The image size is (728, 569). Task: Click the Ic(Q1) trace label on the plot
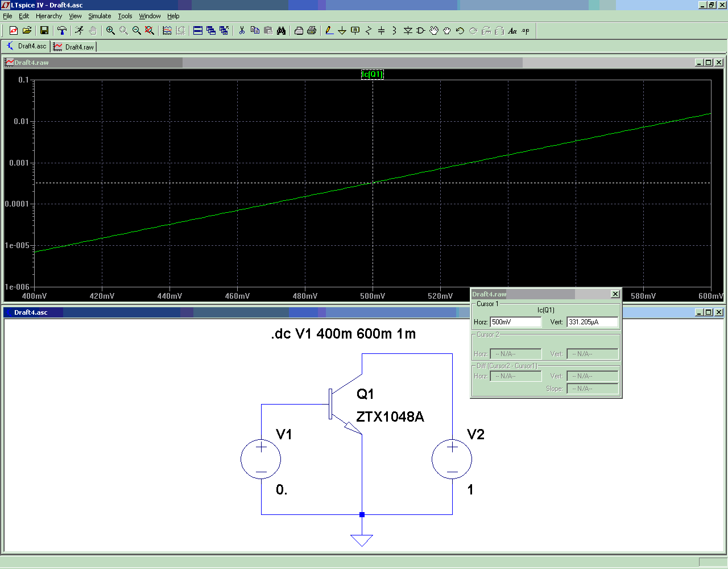[373, 75]
